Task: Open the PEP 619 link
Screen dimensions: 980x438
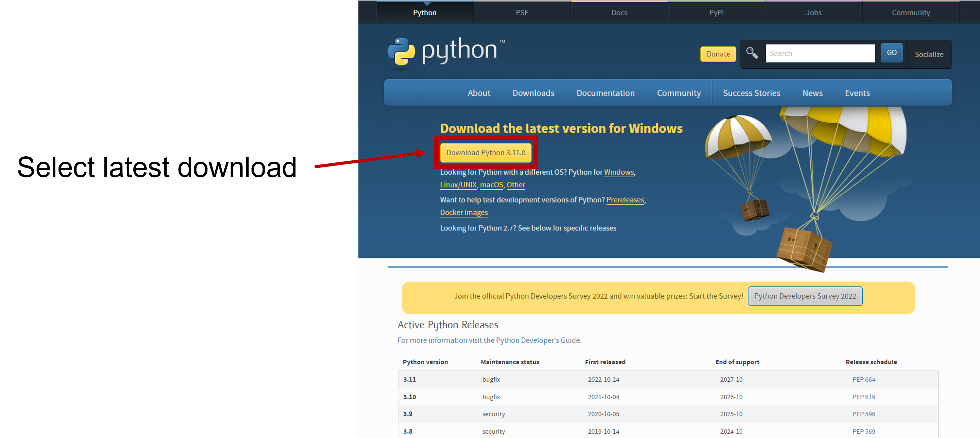Action: coord(863,397)
